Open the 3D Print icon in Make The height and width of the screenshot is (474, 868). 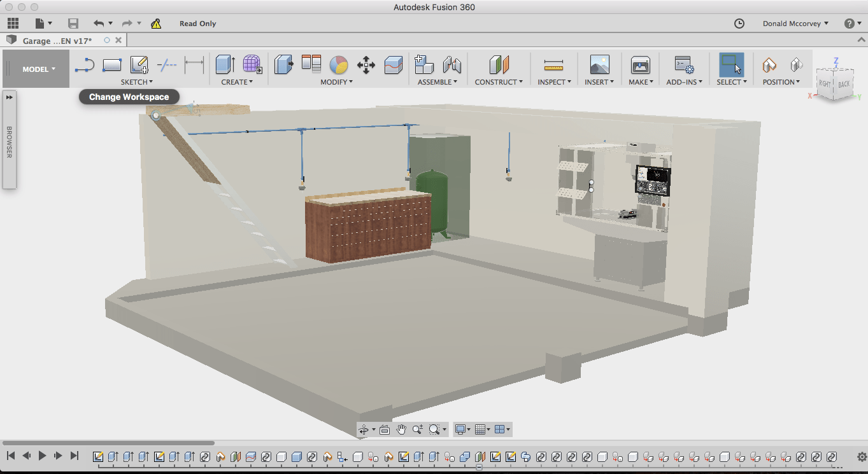coord(640,64)
